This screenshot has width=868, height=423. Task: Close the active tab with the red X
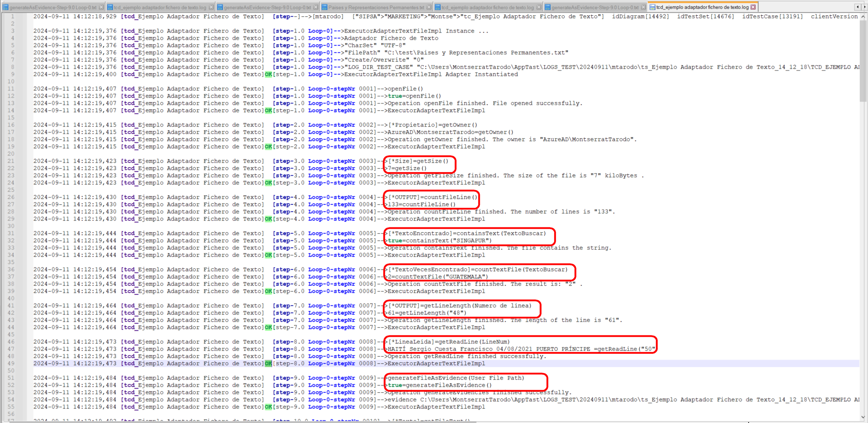(753, 7)
